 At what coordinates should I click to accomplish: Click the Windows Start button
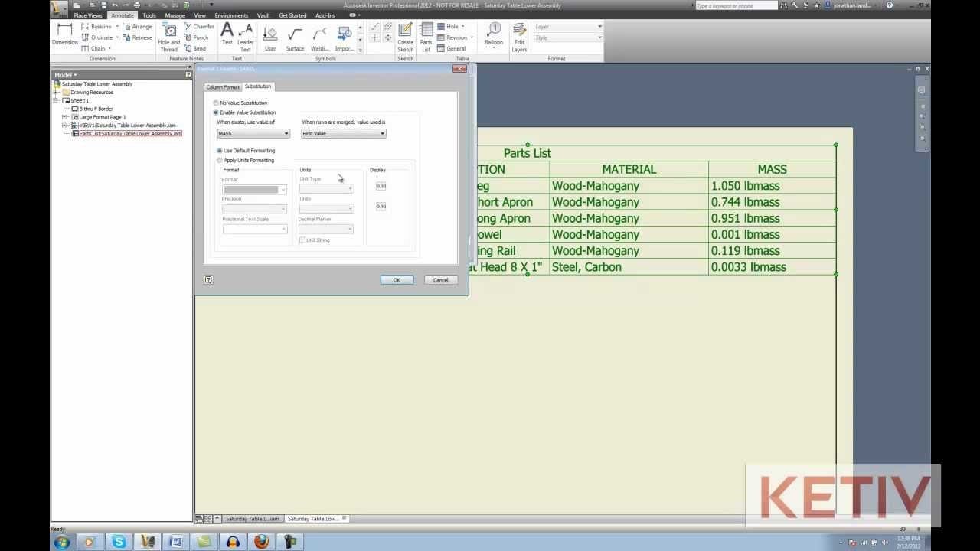click(x=62, y=542)
